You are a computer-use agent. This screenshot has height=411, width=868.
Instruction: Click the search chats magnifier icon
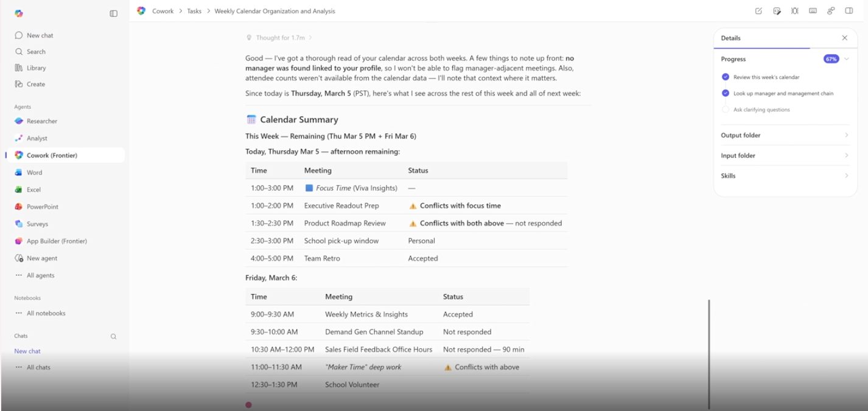point(113,336)
